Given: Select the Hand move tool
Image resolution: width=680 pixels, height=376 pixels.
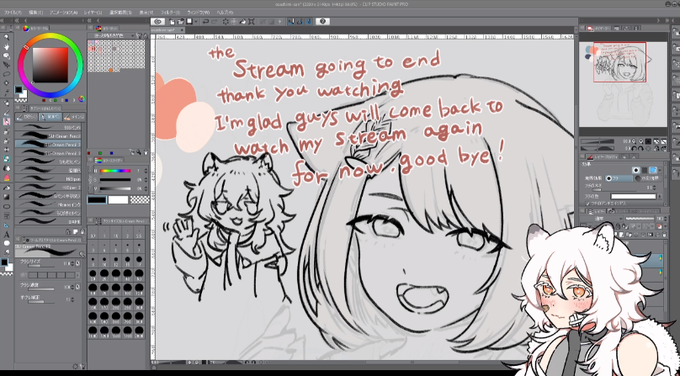Looking at the screenshot, I should (7, 46).
